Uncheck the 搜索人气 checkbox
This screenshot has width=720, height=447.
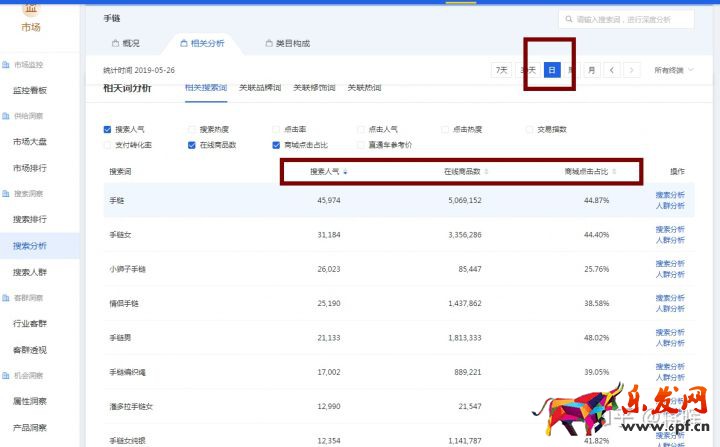tap(108, 129)
